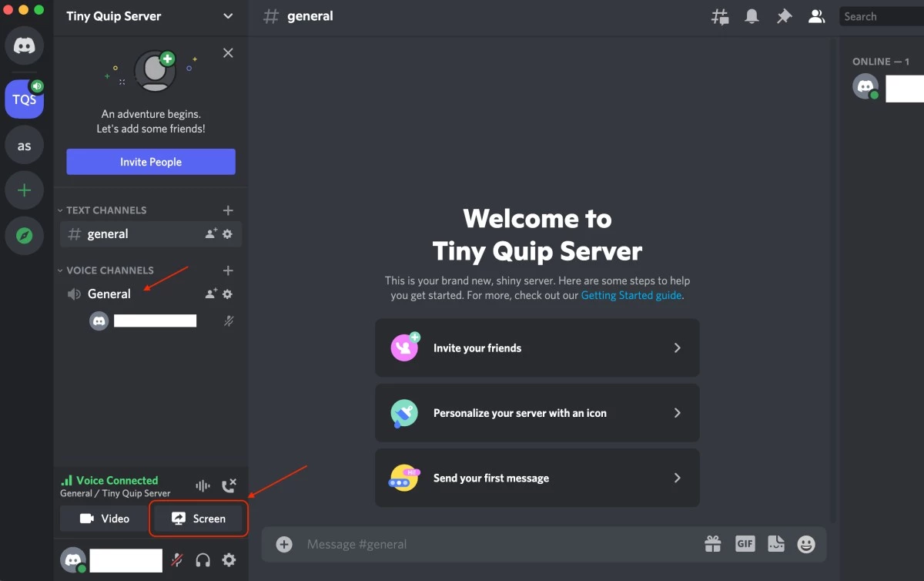Open the gift Nitro menu

coord(713,543)
